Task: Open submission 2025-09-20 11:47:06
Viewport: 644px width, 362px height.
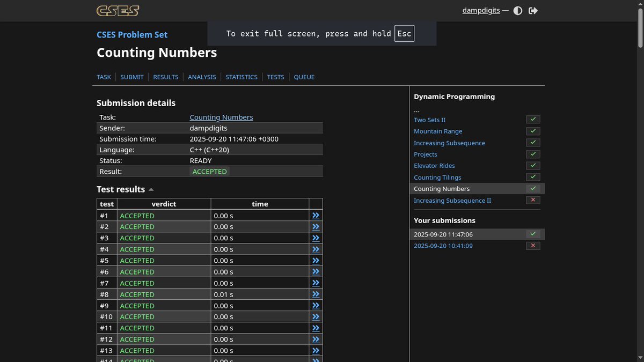Action: 443,234
